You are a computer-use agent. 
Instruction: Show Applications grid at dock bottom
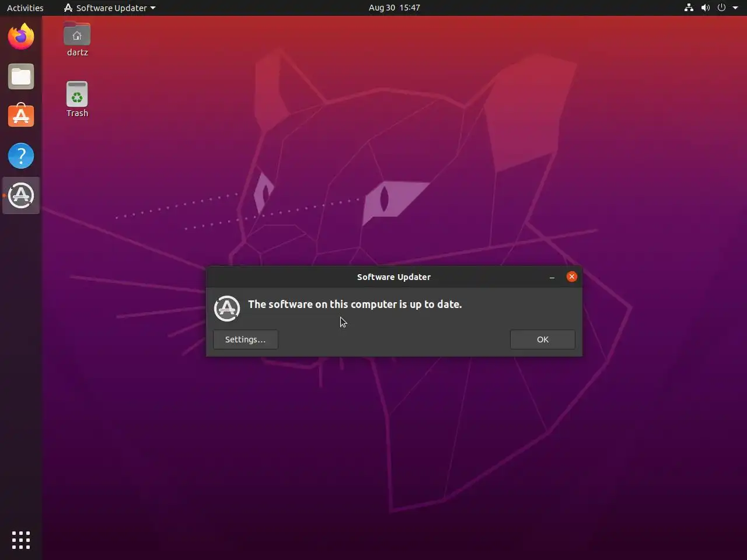pos(21,540)
